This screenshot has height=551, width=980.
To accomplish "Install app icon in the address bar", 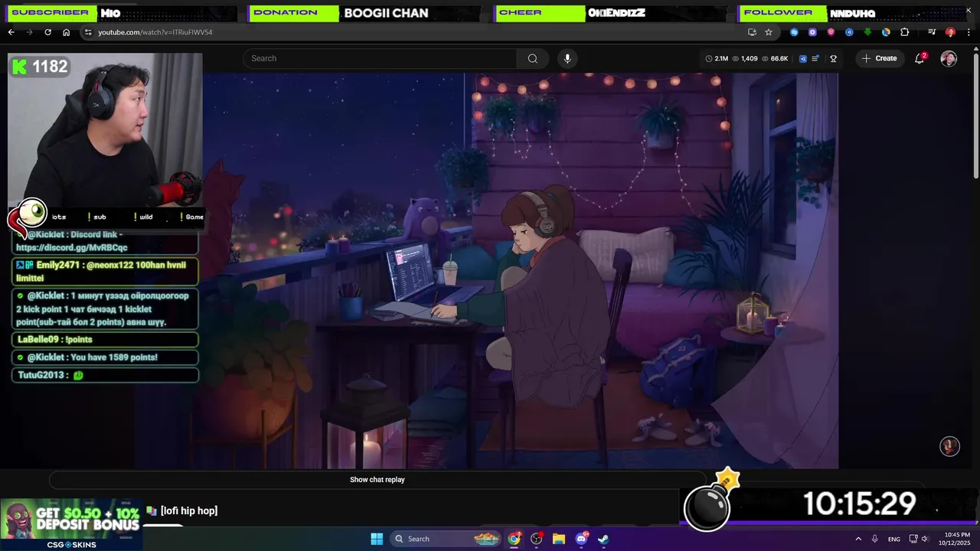I will [752, 32].
